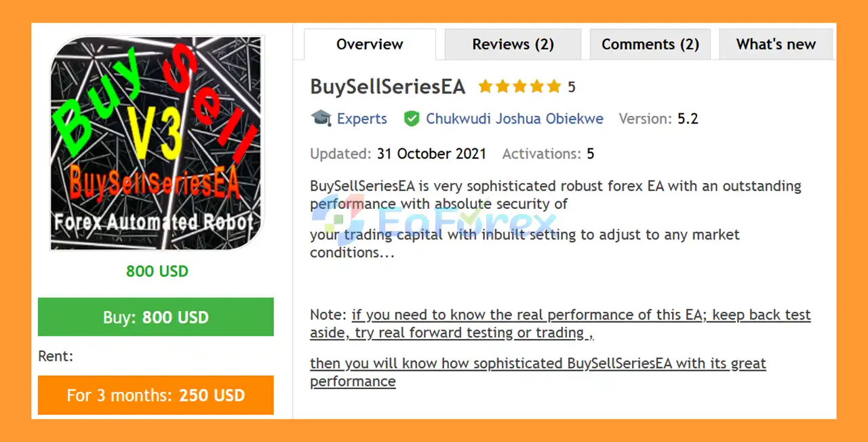Open the Experts category link

tap(361, 119)
